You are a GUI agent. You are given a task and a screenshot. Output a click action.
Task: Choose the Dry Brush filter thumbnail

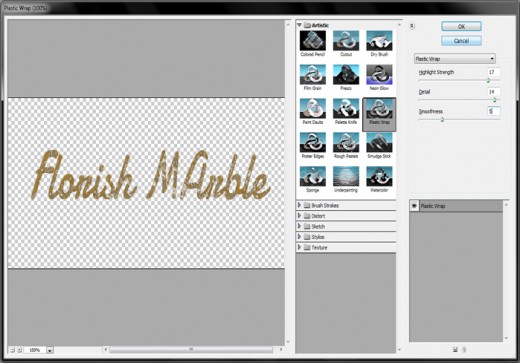click(x=379, y=41)
